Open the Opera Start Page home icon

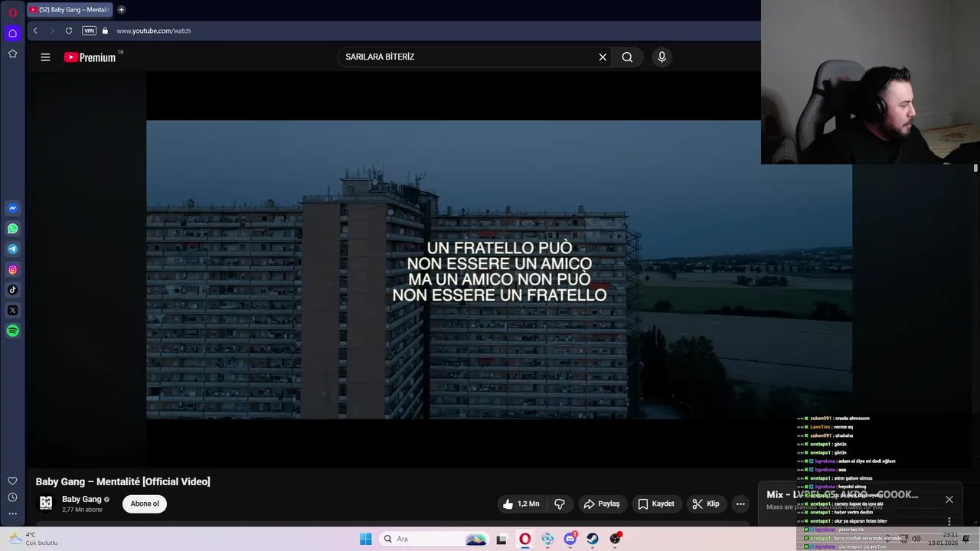tap(12, 33)
